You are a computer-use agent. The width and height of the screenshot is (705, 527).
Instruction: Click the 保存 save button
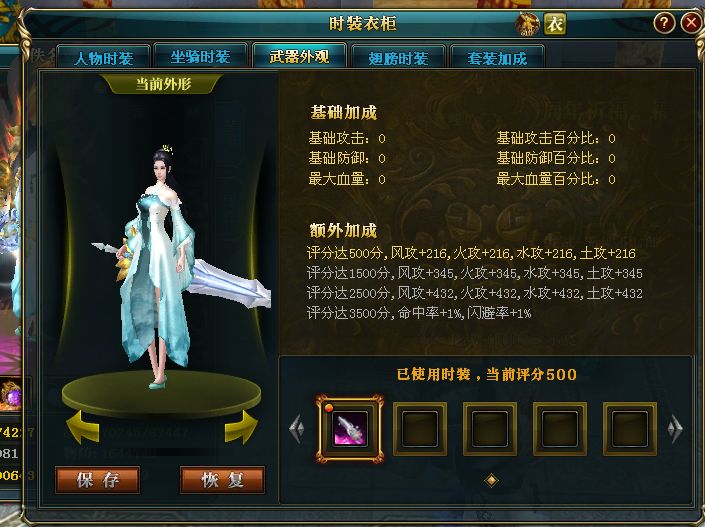98,480
